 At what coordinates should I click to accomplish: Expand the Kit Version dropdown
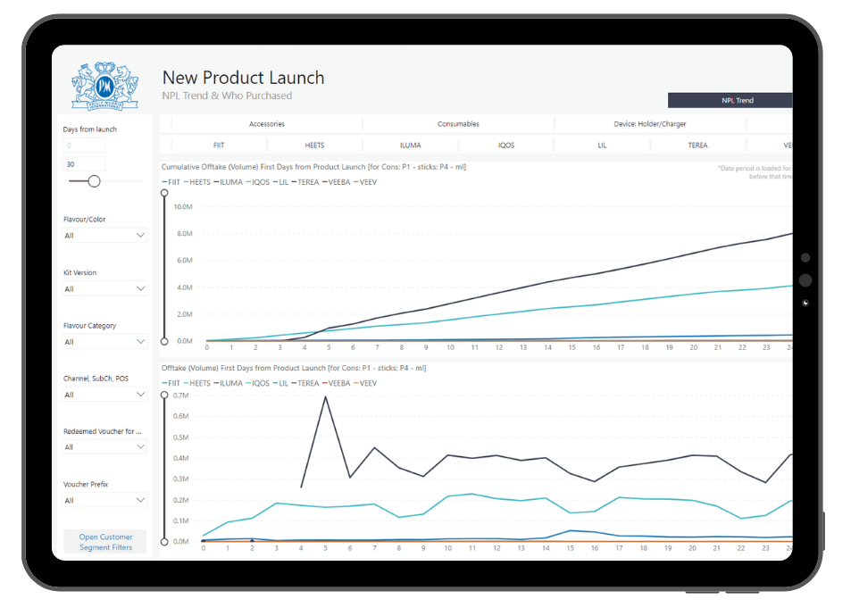pyautogui.click(x=104, y=289)
